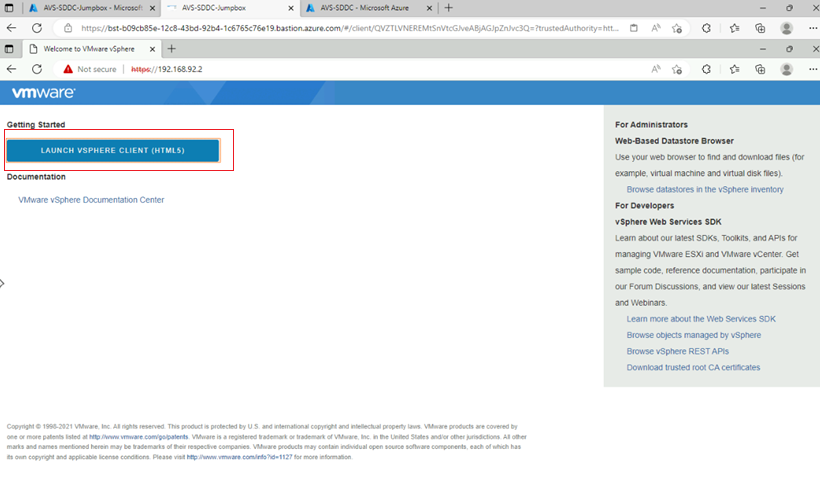Close the AVS-SDDC - Microsoft Azure tab
Image resolution: width=820 pixels, height=477 pixels.
429,8
